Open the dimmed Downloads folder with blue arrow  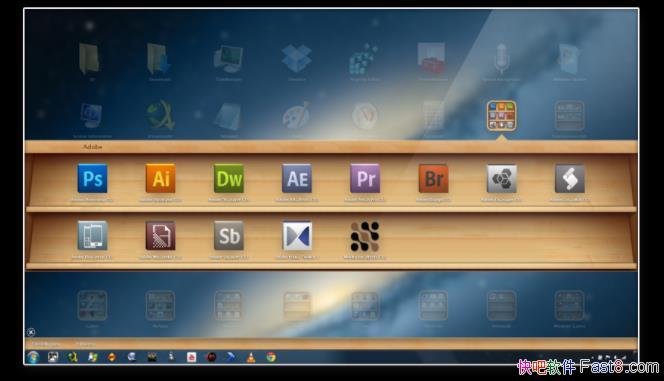pyautogui.click(x=159, y=59)
